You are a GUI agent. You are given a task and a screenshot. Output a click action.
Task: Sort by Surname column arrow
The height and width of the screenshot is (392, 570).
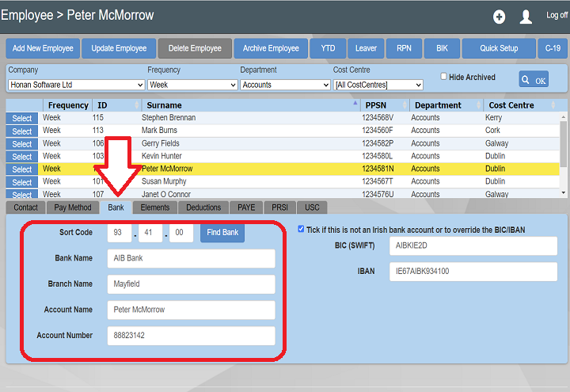(x=355, y=105)
